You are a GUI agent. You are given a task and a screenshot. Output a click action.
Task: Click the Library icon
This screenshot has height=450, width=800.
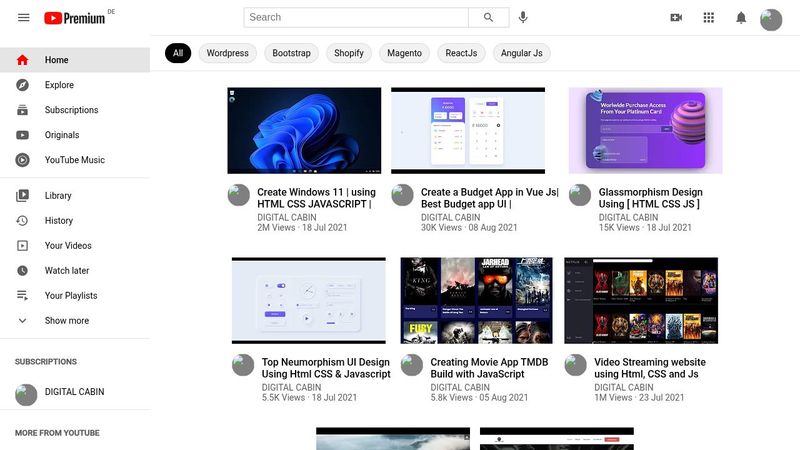point(22,195)
